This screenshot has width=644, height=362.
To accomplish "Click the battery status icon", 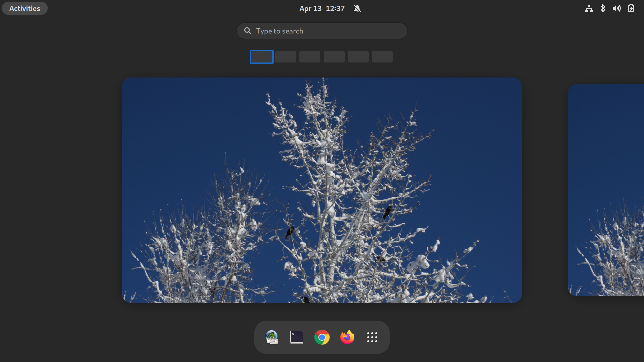I will (631, 8).
